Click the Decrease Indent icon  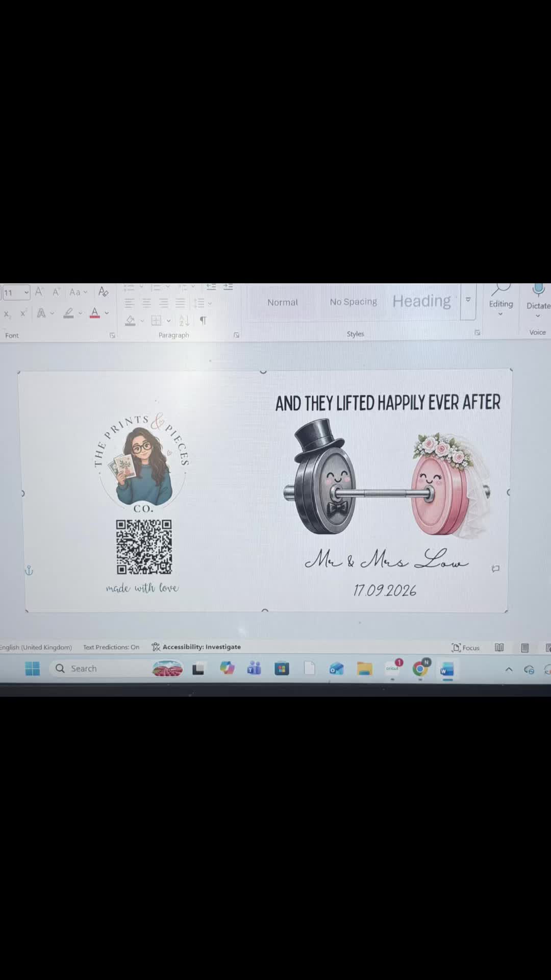pyautogui.click(x=211, y=287)
